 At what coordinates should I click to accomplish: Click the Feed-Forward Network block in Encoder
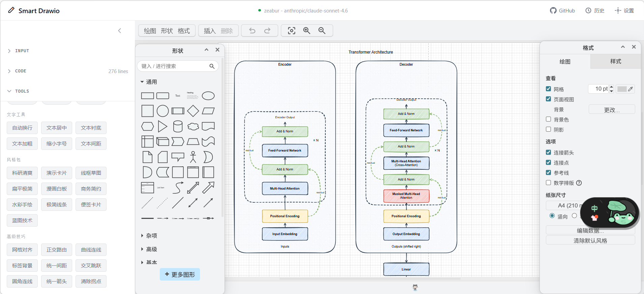click(x=285, y=151)
